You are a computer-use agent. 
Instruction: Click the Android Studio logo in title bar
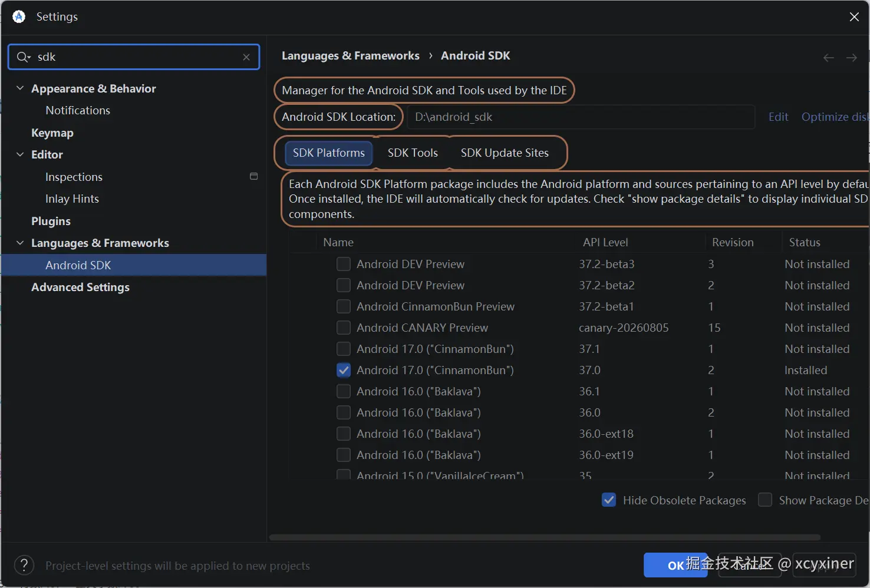19,16
